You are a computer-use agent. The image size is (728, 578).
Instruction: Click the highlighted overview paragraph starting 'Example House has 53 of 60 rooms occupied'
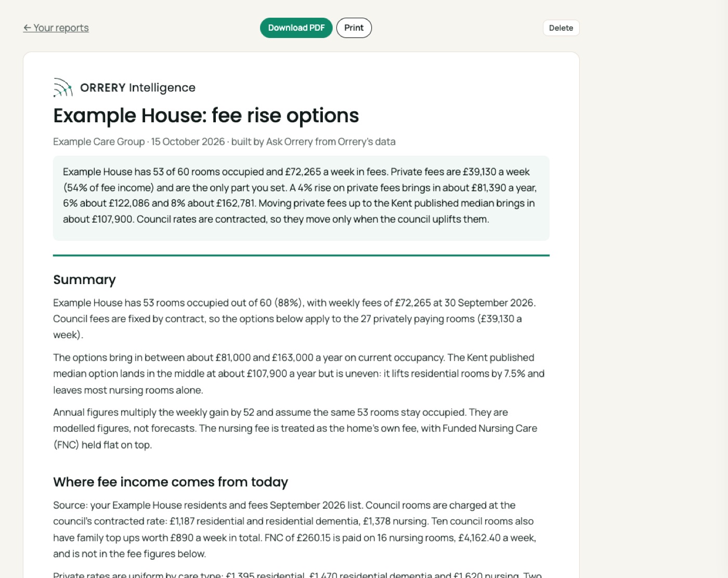(x=301, y=196)
